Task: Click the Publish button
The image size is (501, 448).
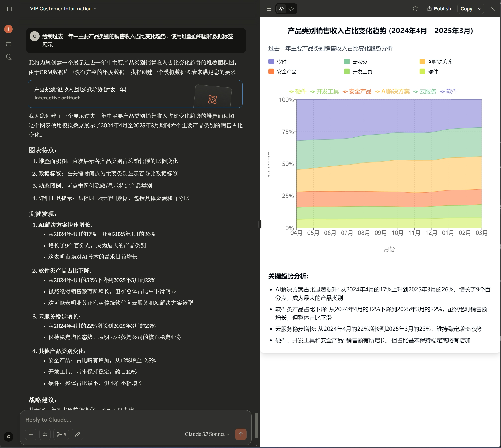Action: [439, 9]
